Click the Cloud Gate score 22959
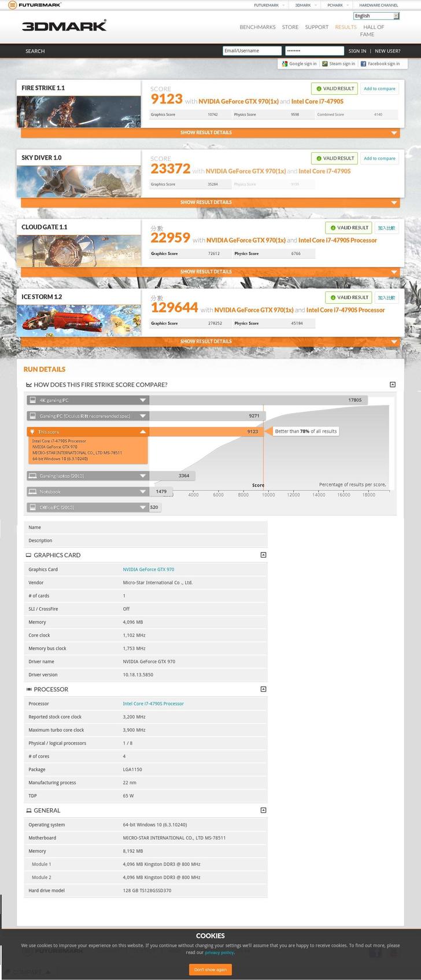 coord(171,238)
